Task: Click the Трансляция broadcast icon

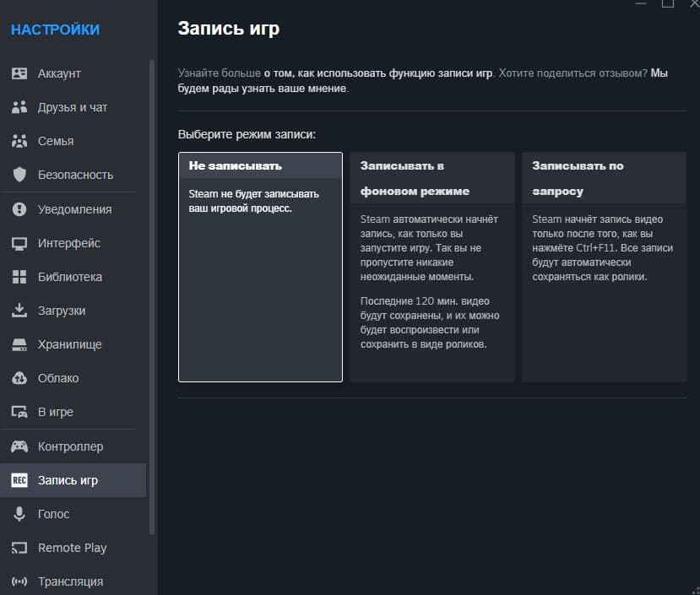Action: (x=19, y=581)
